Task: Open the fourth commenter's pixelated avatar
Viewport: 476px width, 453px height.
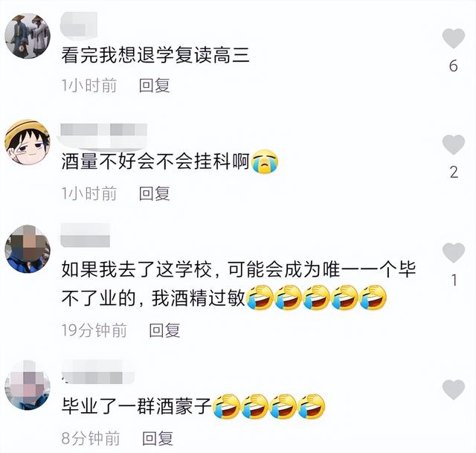Action: pyautogui.click(x=28, y=385)
